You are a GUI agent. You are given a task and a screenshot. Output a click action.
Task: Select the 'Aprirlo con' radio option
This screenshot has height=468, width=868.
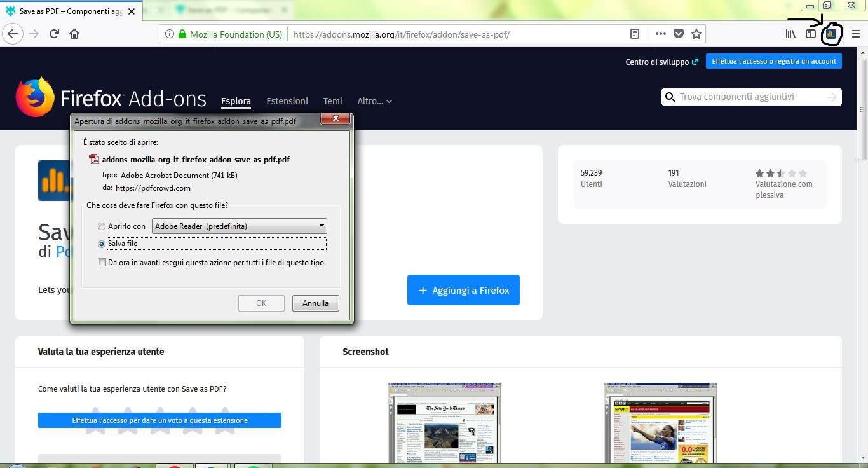click(x=102, y=226)
